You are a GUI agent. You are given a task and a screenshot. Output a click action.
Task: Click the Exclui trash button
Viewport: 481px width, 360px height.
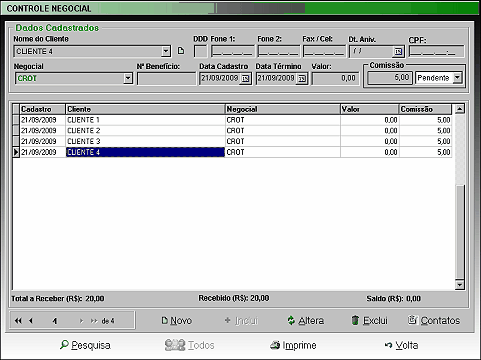pos(369,320)
